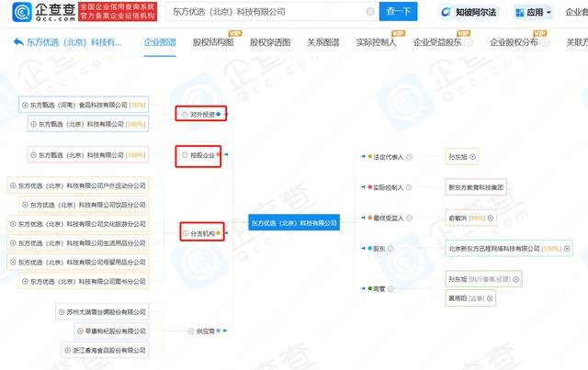Screen dimensions: 588x370
Task: Click 东方甄选（河南）食品科技有限公司 [30%] node
Action: 84,105
